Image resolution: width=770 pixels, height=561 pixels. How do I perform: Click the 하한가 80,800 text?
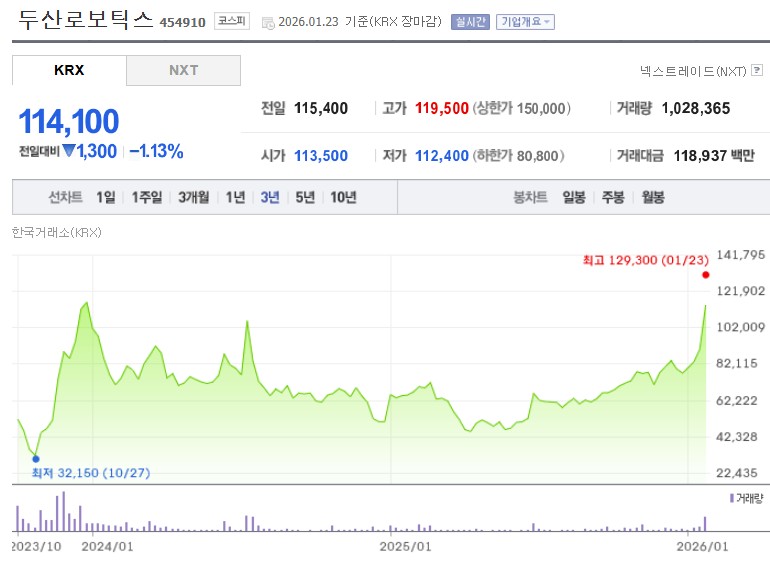519,156
